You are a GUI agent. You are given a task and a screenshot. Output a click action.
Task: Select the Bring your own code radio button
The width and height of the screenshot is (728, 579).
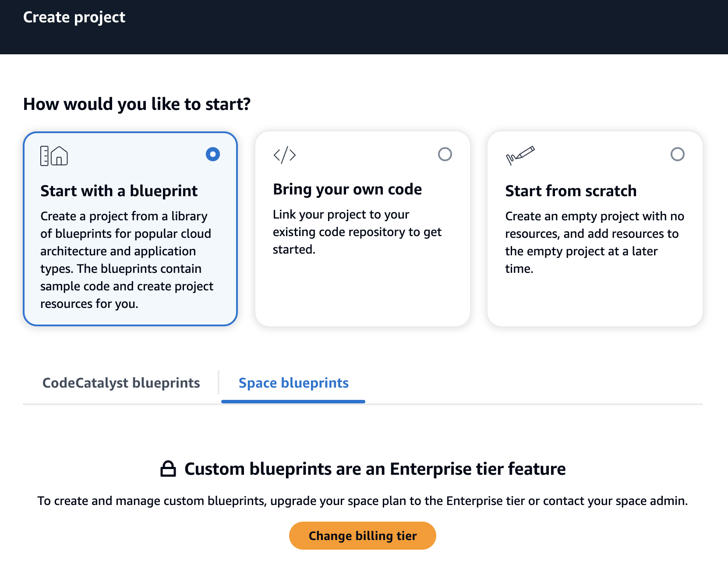pos(445,154)
